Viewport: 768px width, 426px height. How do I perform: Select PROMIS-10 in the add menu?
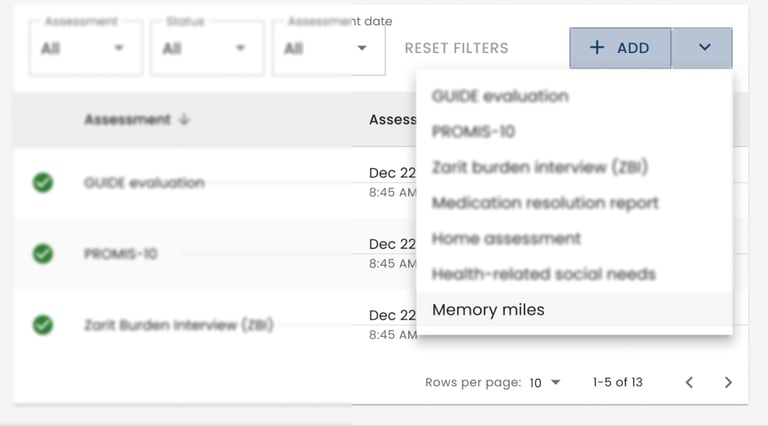click(473, 132)
